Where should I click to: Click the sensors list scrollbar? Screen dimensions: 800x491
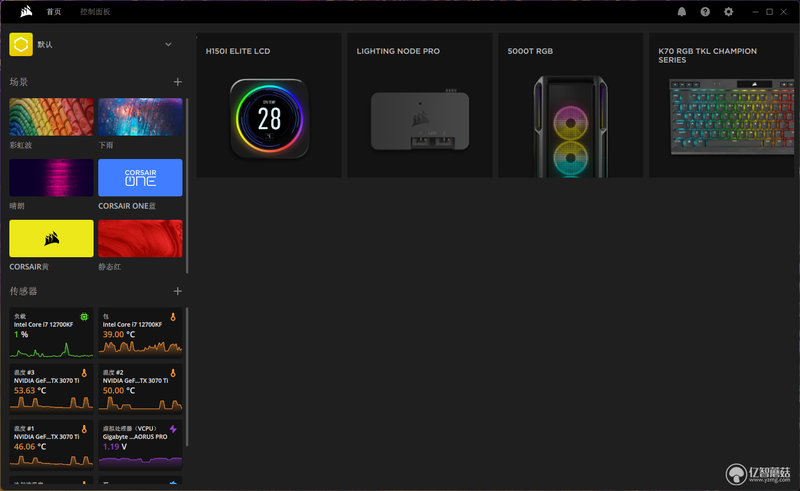point(187,377)
